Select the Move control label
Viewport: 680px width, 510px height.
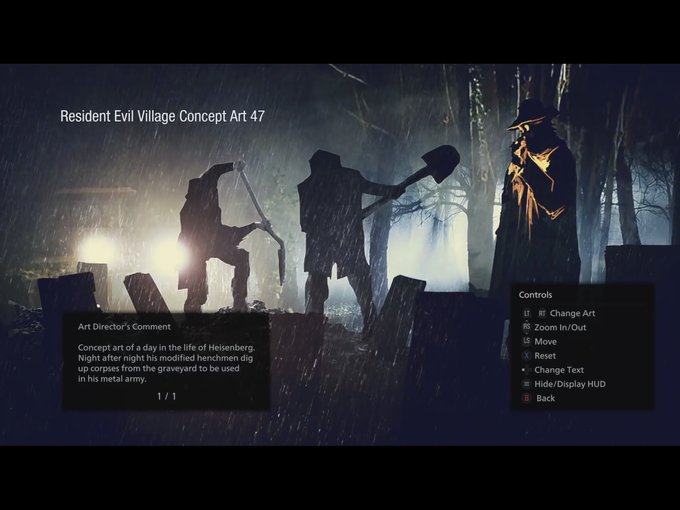pyautogui.click(x=546, y=342)
